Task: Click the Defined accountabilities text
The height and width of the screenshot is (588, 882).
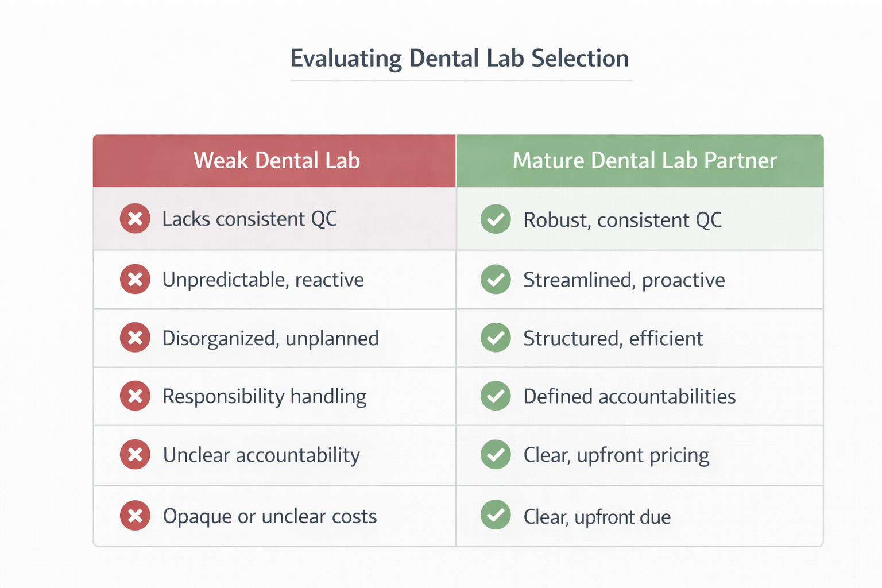Action: 629,396
